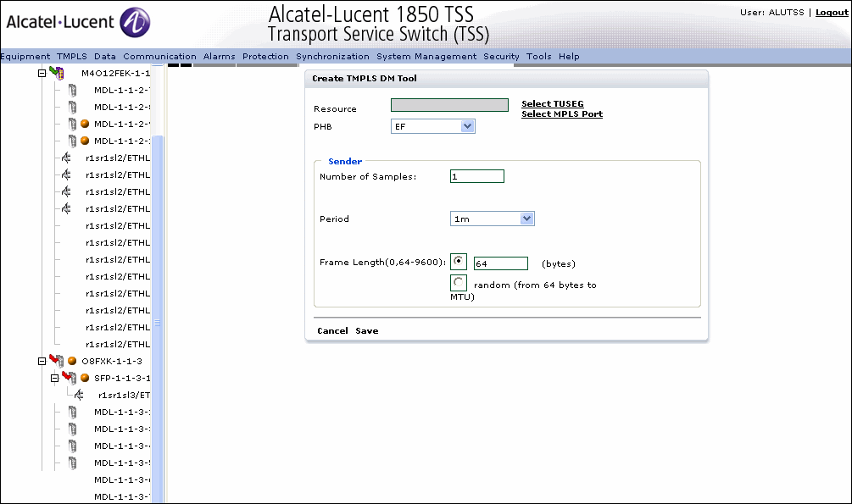Image resolution: width=852 pixels, height=504 pixels.
Task: Open the Communication menu
Action: [x=159, y=56]
